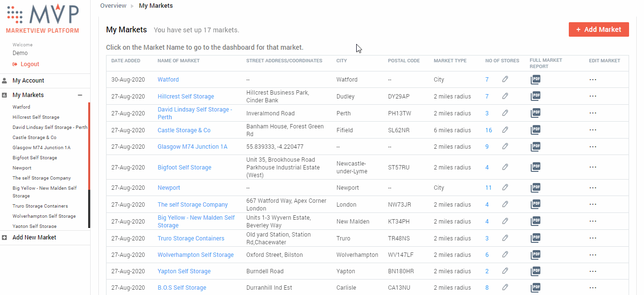Open Bigfoot Self Storage dashboard link in table

point(185,168)
